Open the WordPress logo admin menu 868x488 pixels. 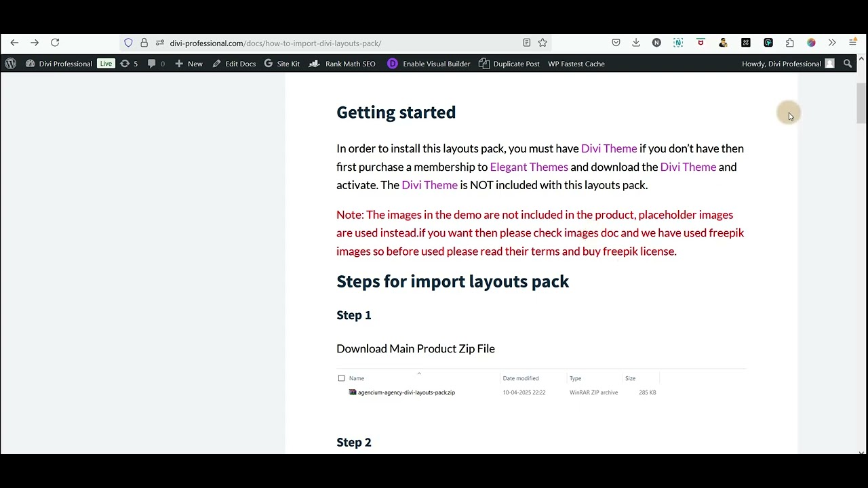tap(11, 64)
